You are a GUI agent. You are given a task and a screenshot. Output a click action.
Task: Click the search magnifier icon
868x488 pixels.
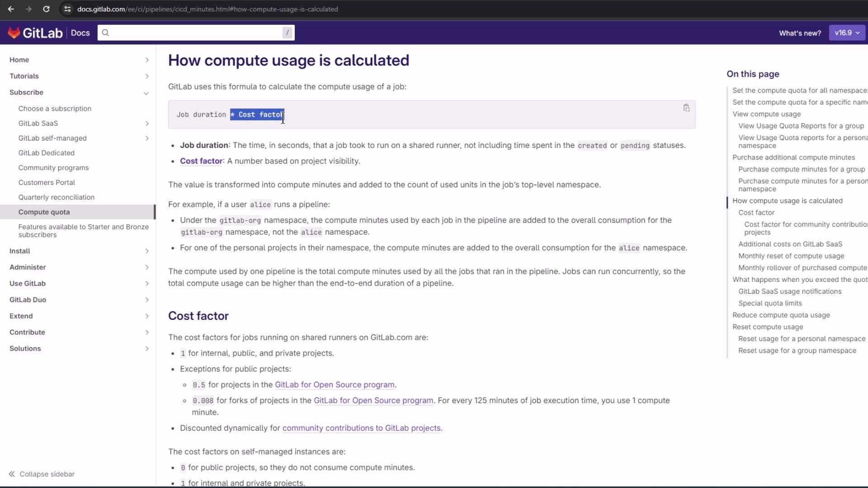click(105, 33)
